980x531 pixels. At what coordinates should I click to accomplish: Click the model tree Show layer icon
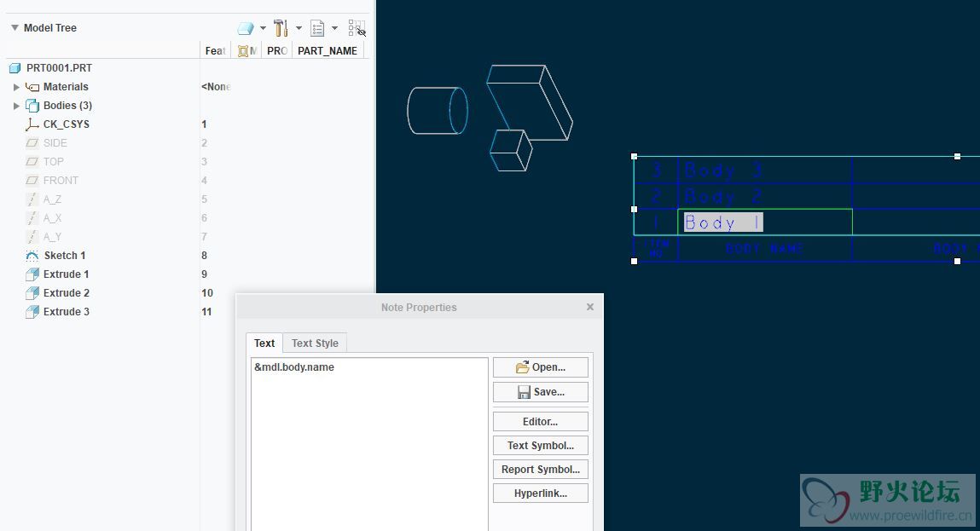(x=246, y=28)
